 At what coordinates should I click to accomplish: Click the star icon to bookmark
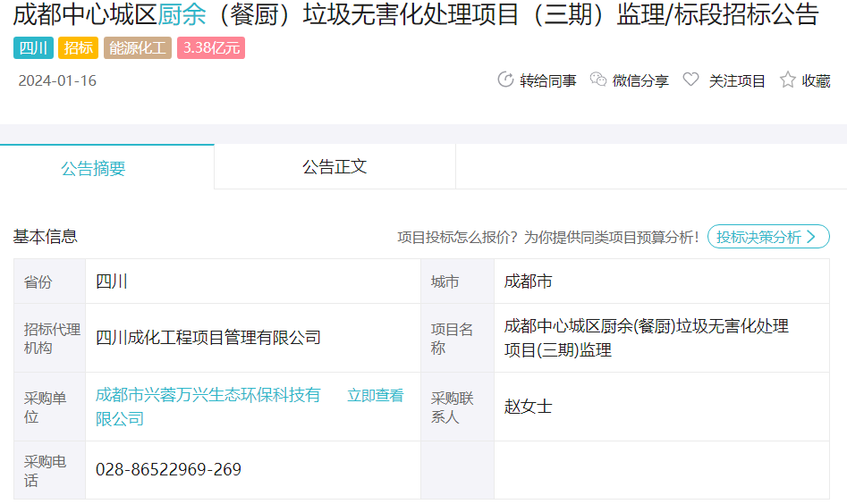(x=788, y=80)
